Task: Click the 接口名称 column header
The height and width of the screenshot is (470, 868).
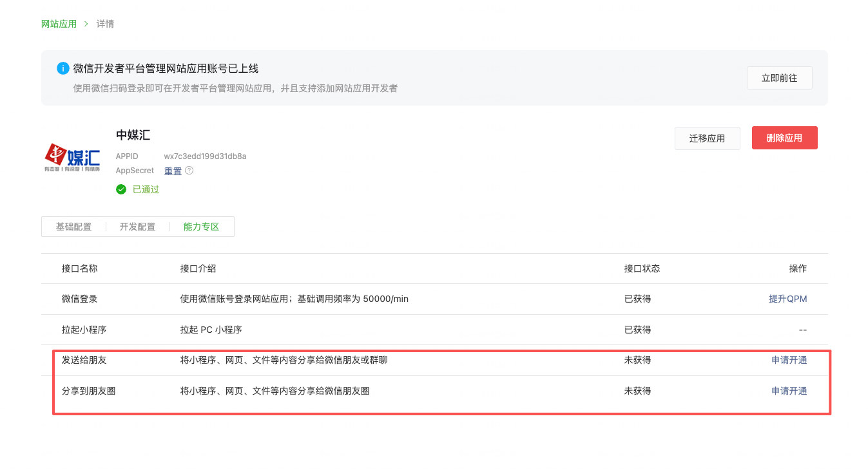Action: (79, 268)
